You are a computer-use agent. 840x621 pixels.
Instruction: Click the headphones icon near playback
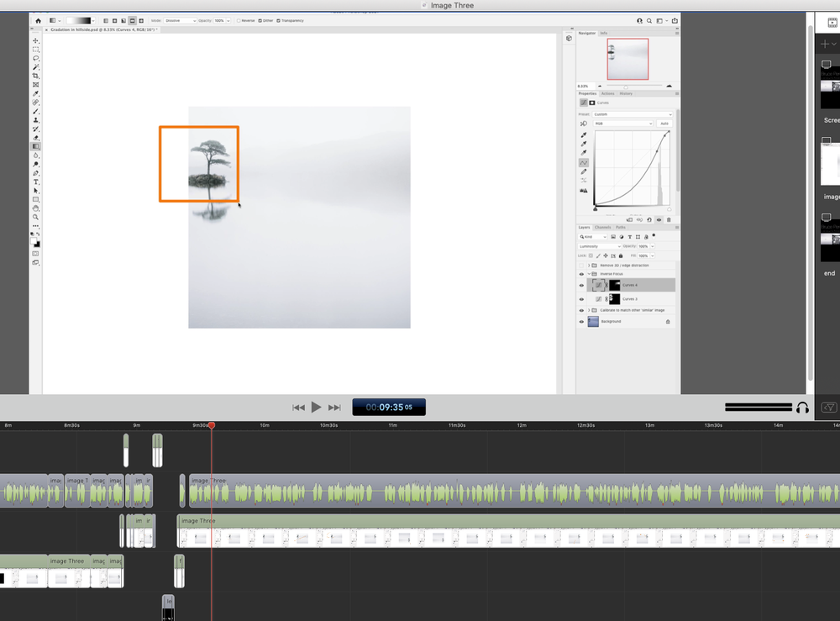coord(802,408)
